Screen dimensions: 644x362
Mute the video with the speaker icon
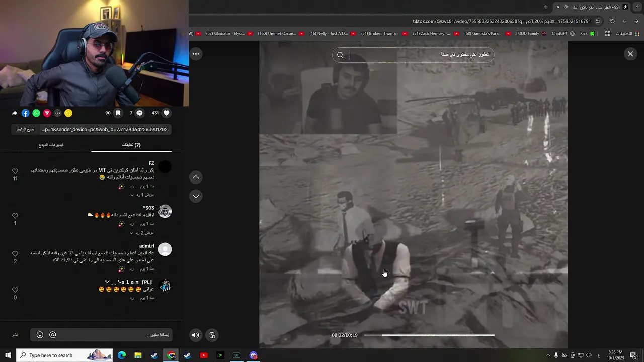(196, 335)
